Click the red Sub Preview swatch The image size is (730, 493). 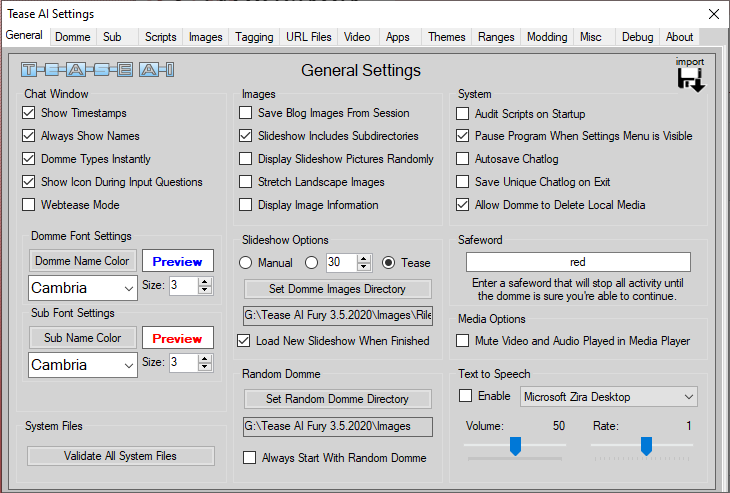(x=178, y=338)
